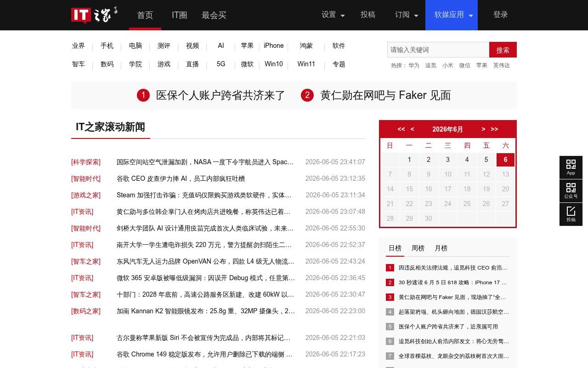Click the 2026年6月 calendar title

pos(448,129)
